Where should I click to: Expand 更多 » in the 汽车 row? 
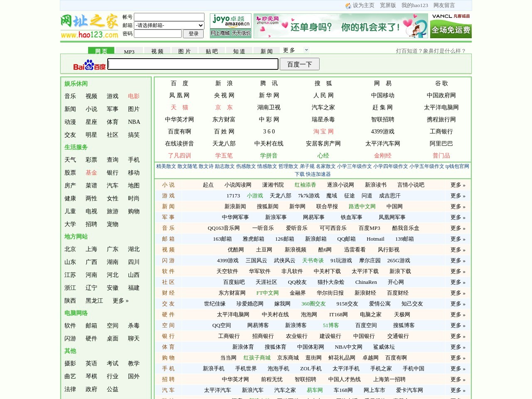tap(458, 390)
